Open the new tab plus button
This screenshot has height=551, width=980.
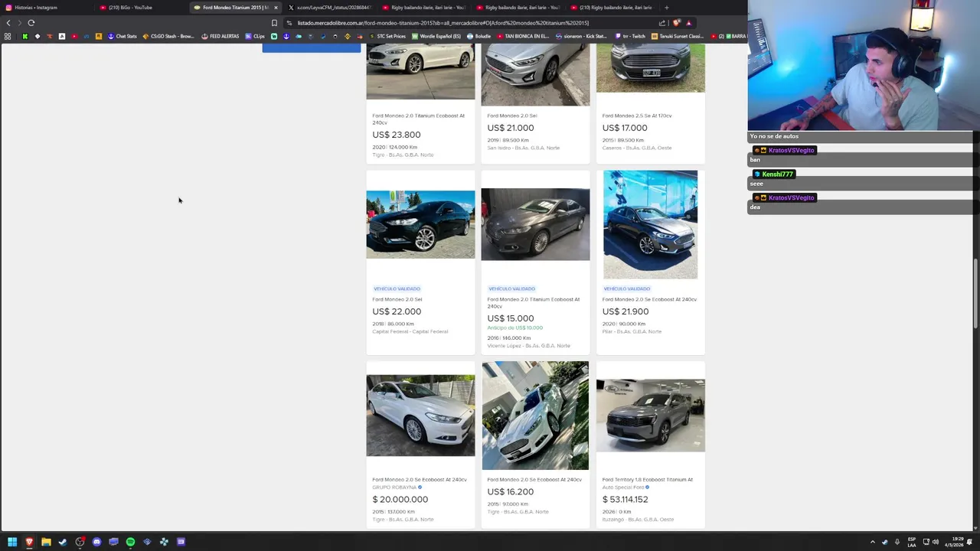tap(666, 8)
